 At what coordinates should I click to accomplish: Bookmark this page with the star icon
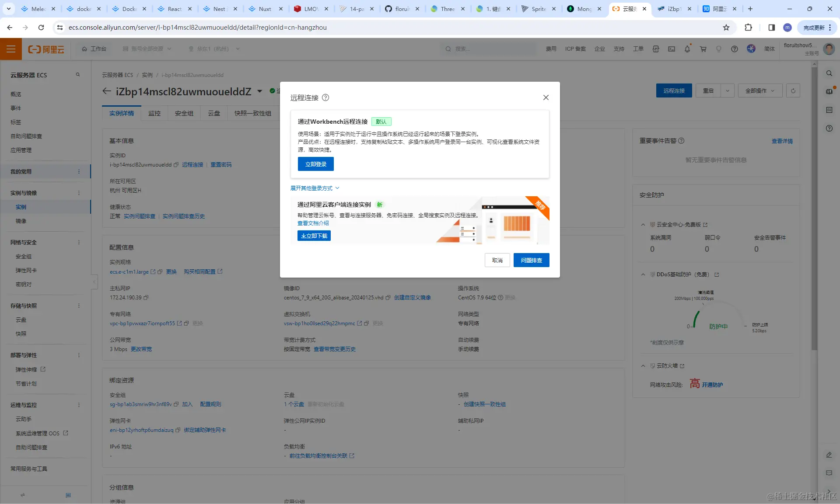click(x=726, y=27)
